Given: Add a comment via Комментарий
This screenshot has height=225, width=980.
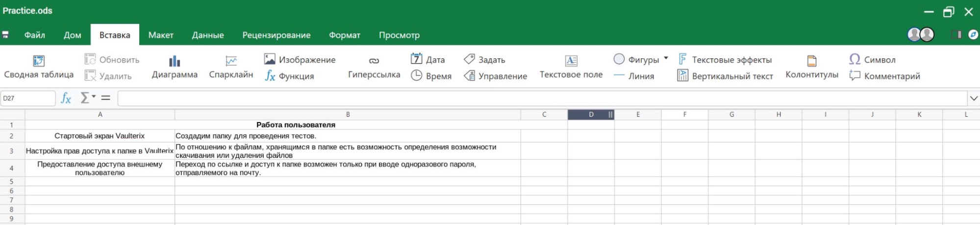Looking at the screenshot, I should (884, 76).
